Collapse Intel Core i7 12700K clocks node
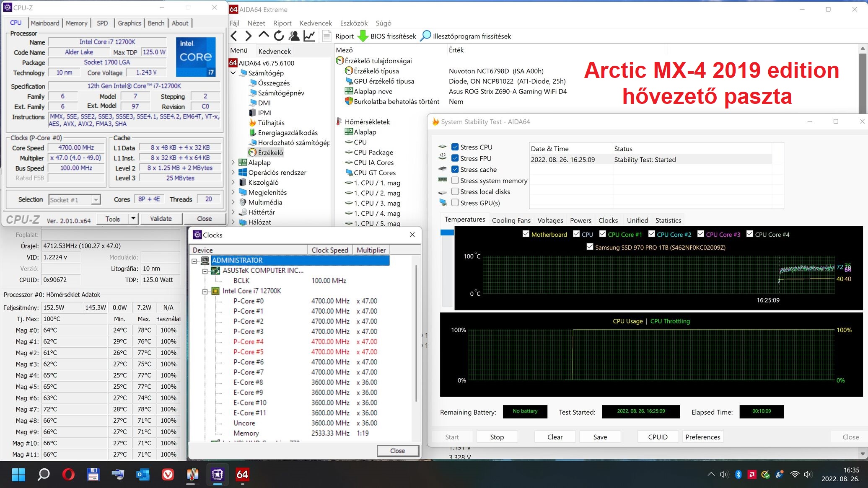 (205, 292)
